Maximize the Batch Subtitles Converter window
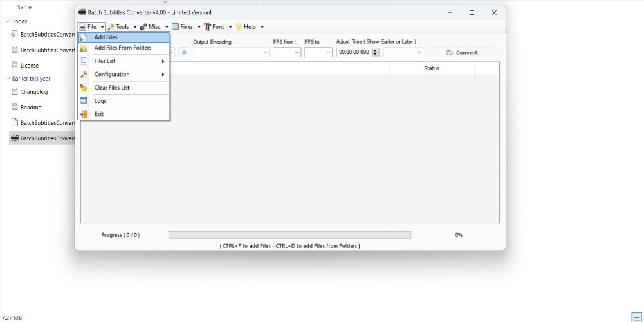Viewport: 644px width, 322px height. pos(472,13)
